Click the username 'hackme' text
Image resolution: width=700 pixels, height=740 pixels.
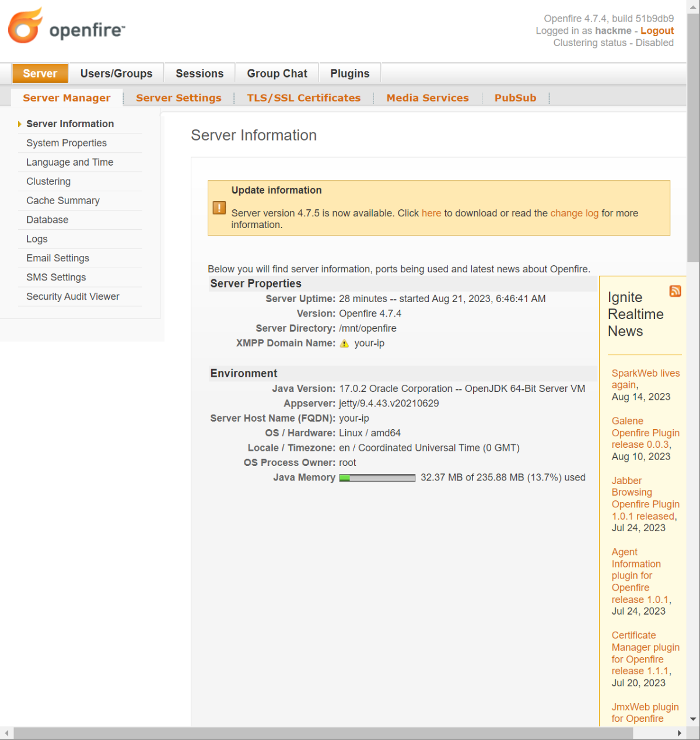[x=613, y=31]
